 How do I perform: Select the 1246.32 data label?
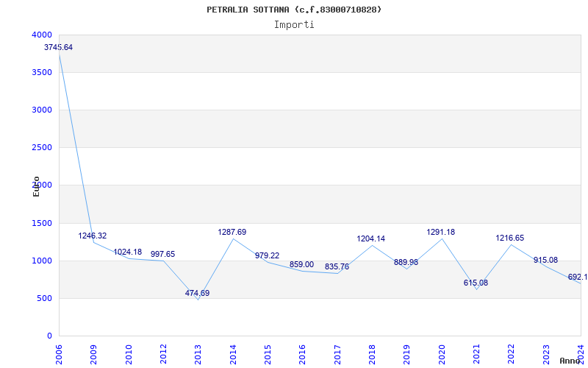pos(93,236)
